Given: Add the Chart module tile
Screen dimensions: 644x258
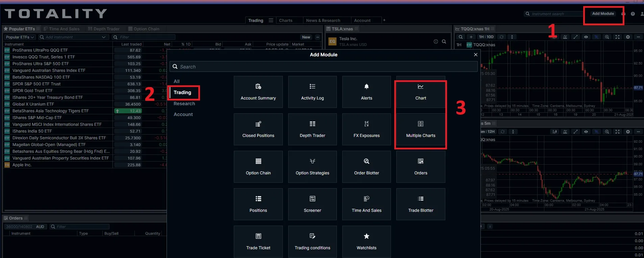Looking at the screenshot, I should (421, 92).
